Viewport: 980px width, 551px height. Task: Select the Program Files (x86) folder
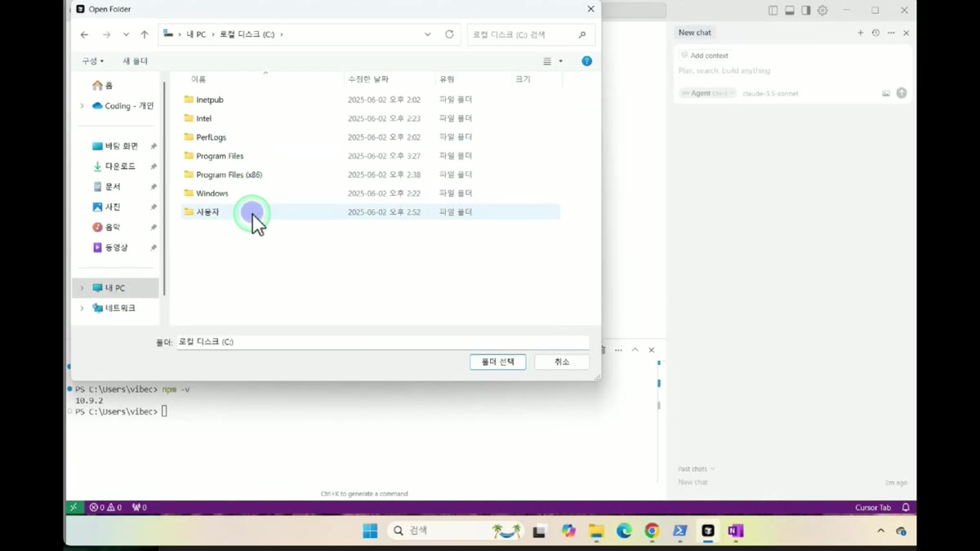click(371, 175)
